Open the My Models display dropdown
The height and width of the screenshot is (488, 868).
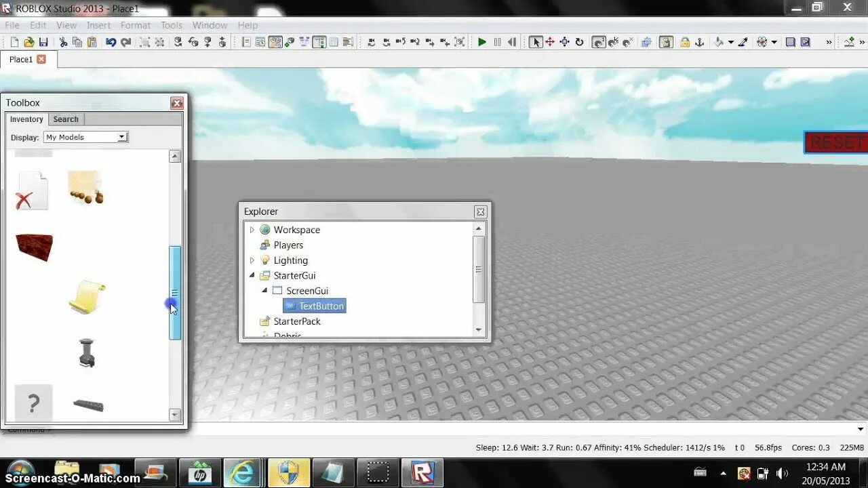pyautogui.click(x=85, y=137)
